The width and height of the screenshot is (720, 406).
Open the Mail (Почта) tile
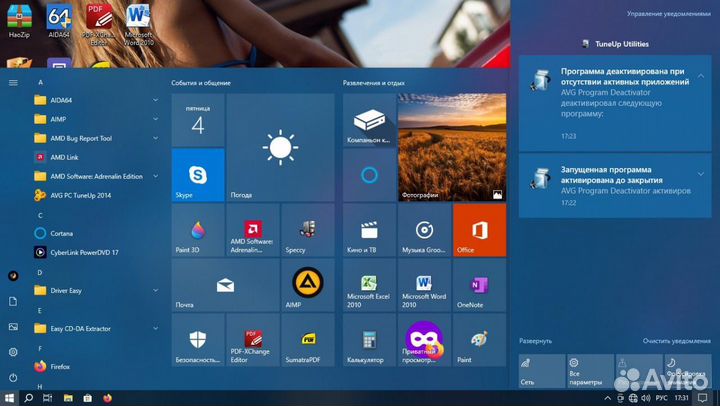[x=225, y=285]
